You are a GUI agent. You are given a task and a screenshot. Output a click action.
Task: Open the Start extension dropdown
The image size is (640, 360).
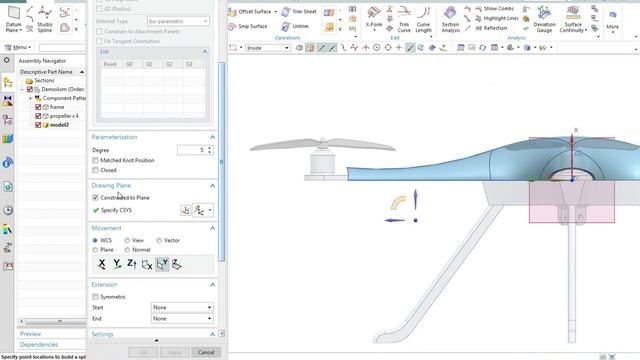[182, 307]
